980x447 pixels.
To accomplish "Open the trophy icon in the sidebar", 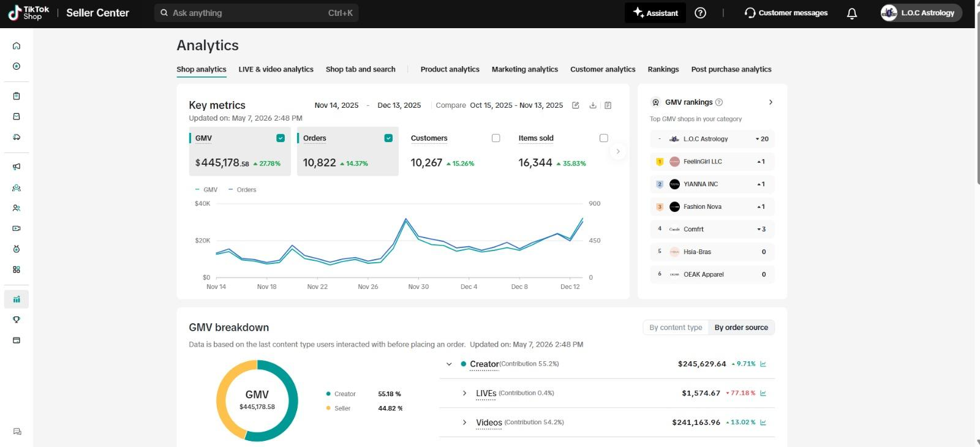I will [x=17, y=320].
